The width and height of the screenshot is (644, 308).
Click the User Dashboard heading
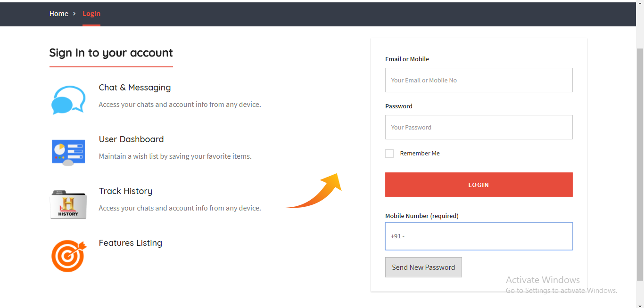132,139
